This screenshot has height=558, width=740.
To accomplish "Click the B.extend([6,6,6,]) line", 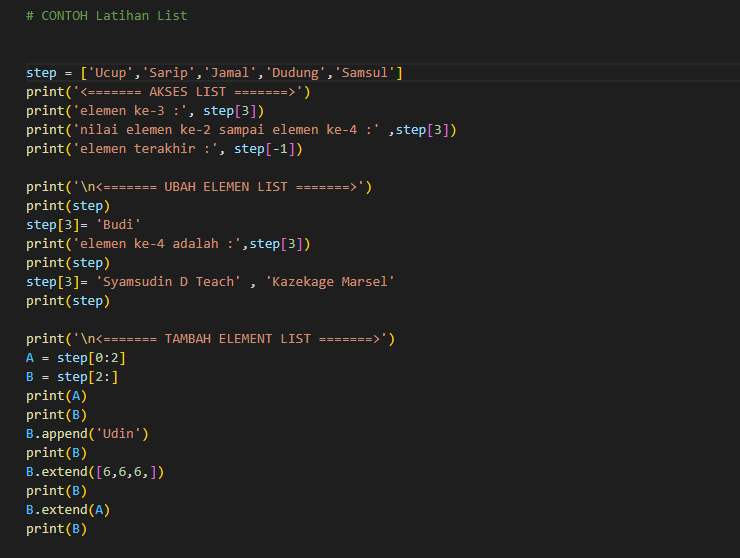I will (95, 472).
